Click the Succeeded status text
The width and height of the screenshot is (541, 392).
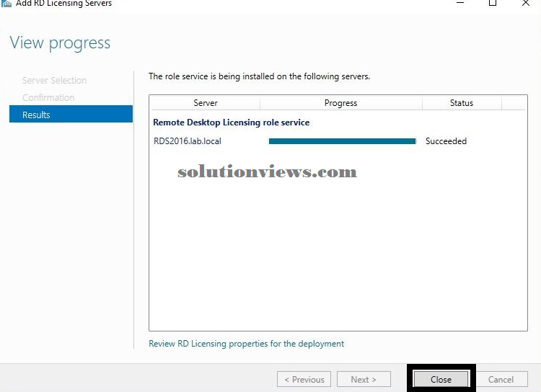point(446,141)
